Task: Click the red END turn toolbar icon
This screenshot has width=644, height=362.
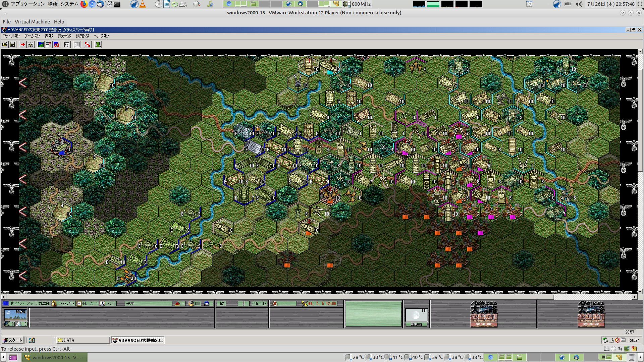Action: pos(88,45)
